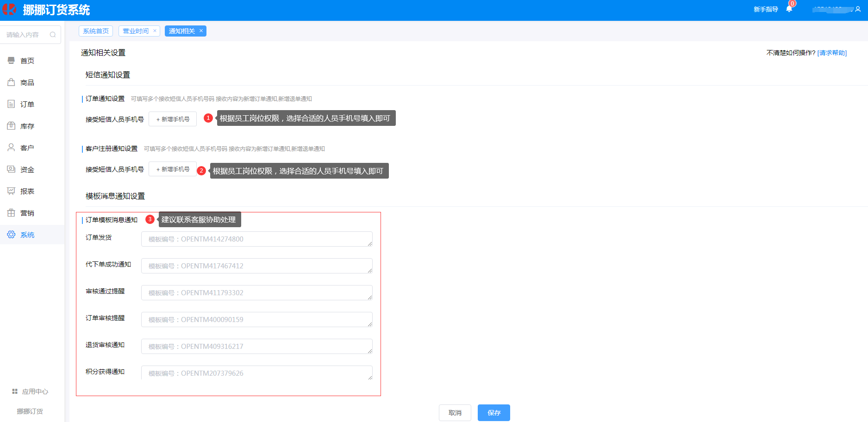Click the search magnifier icon in sidebar
The height and width of the screenshot is (422, 868).
tap(53, 35)
